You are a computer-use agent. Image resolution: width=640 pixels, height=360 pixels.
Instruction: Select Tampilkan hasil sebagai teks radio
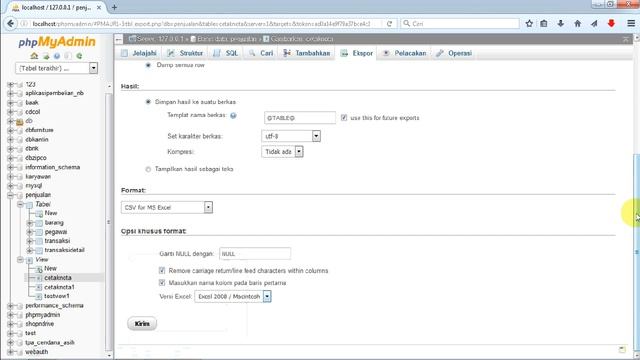[148, 169]
